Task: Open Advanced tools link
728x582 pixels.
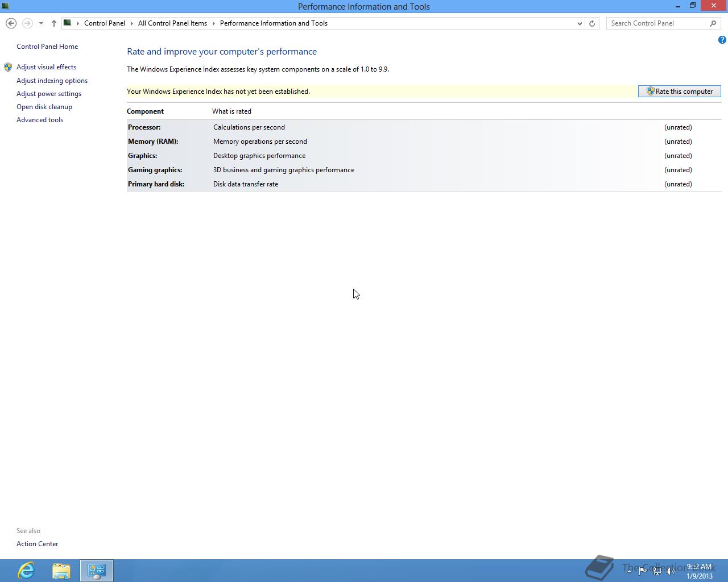Action: [40, 120]
